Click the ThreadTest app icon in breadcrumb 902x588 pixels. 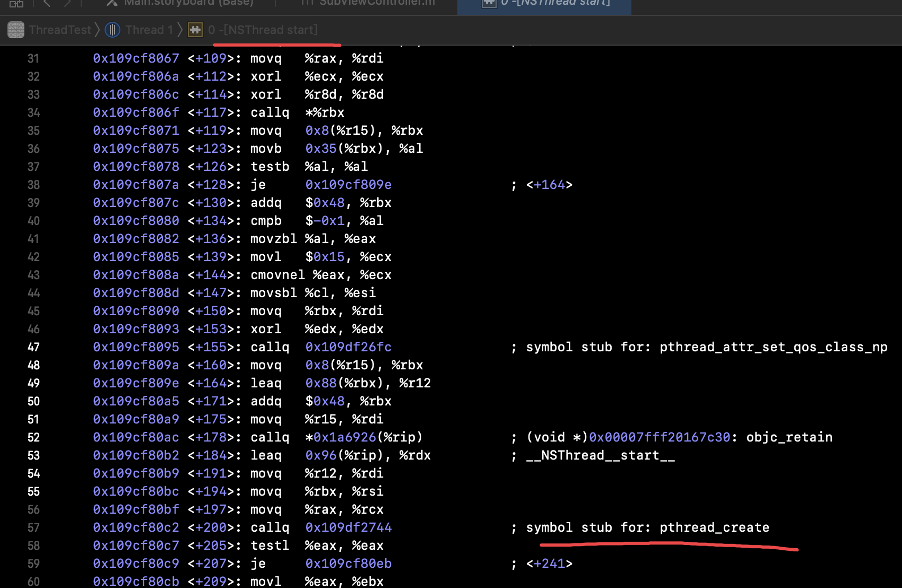click(x=16, y=30)
